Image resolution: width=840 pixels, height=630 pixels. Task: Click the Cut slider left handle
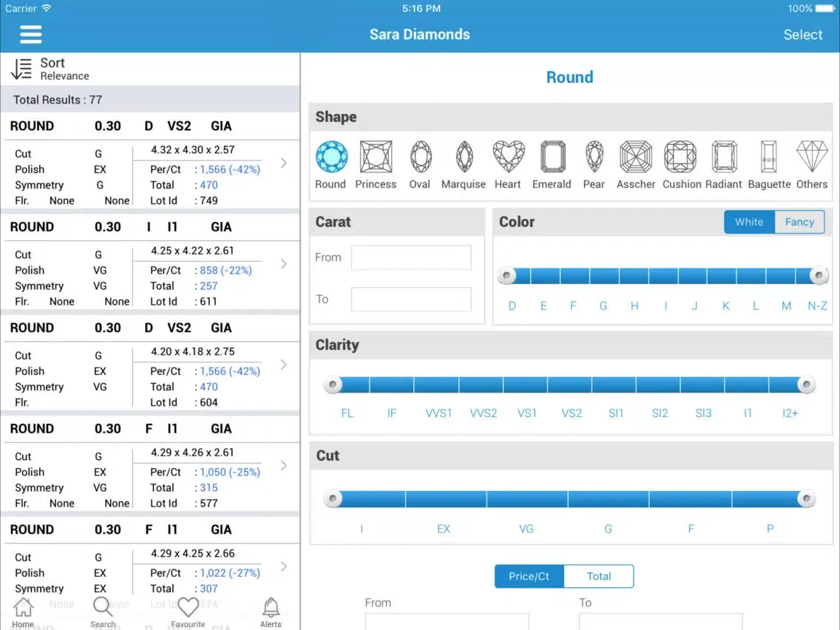[333, 498]
